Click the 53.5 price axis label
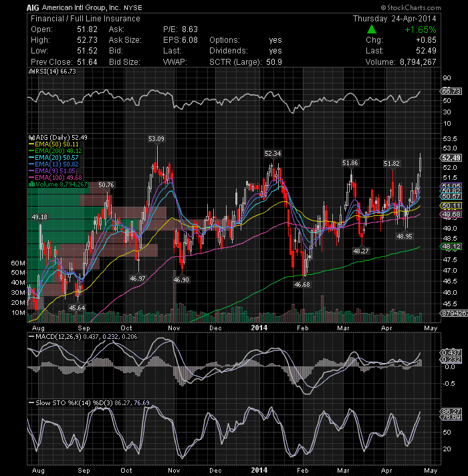 [x=450, y=139]
